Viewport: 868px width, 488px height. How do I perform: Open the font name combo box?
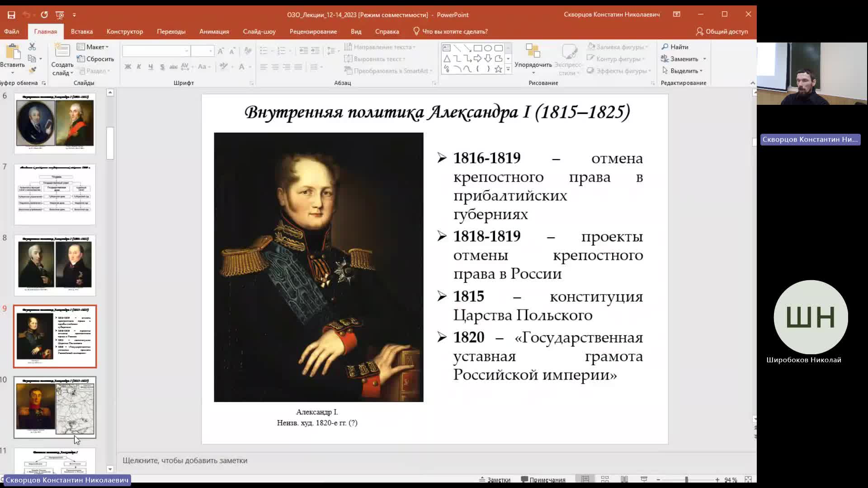coord(156,51)
